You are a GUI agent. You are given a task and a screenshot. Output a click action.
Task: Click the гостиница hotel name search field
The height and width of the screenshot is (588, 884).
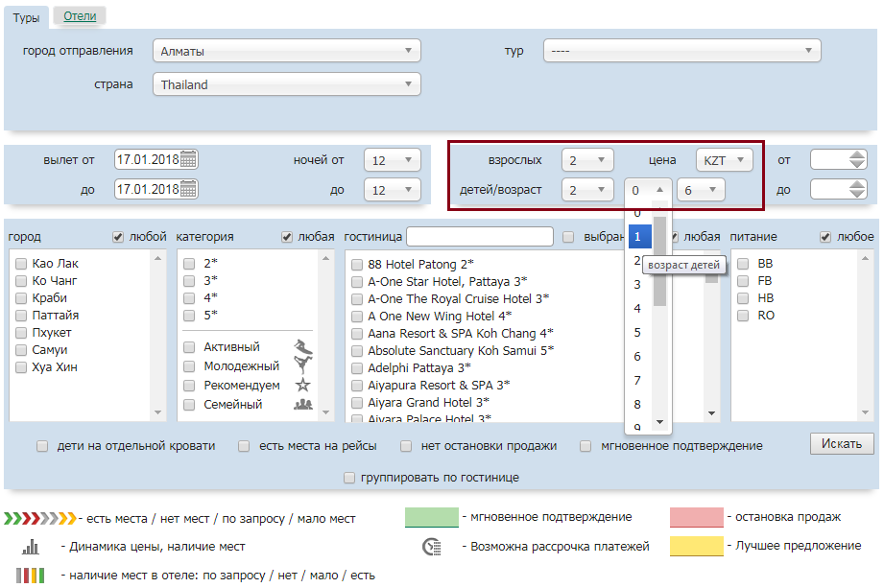pos(479,237)
